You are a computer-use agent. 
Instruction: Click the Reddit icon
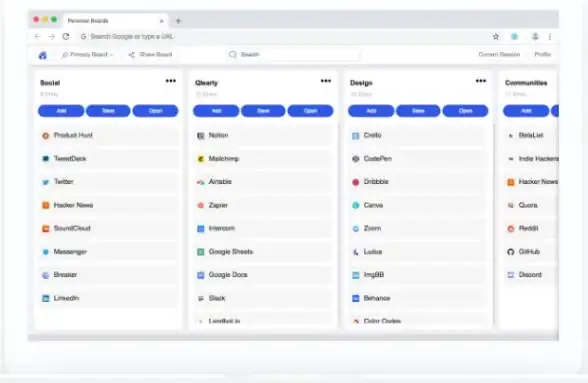click(x=510, y=229)
